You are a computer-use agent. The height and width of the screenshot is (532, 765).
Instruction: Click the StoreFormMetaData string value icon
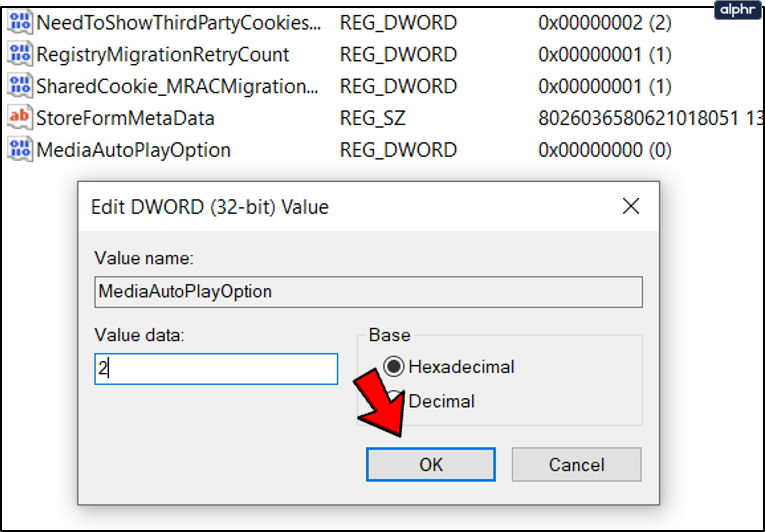point(19,118)
